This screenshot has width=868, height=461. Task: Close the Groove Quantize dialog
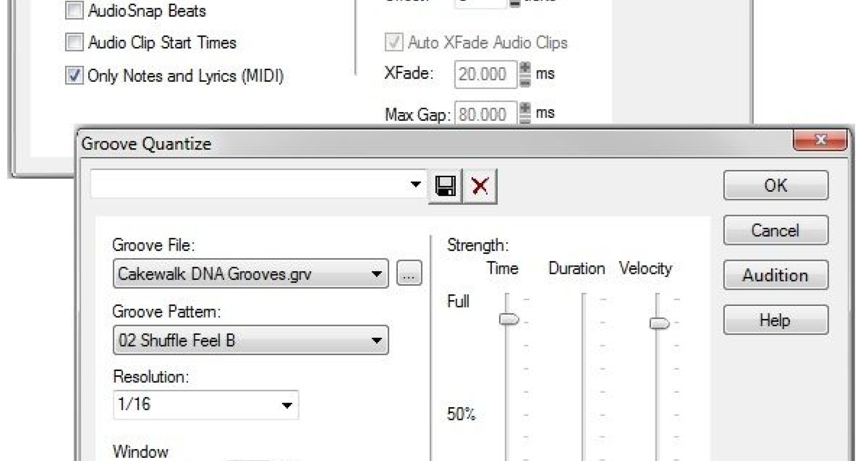point(820,140)
